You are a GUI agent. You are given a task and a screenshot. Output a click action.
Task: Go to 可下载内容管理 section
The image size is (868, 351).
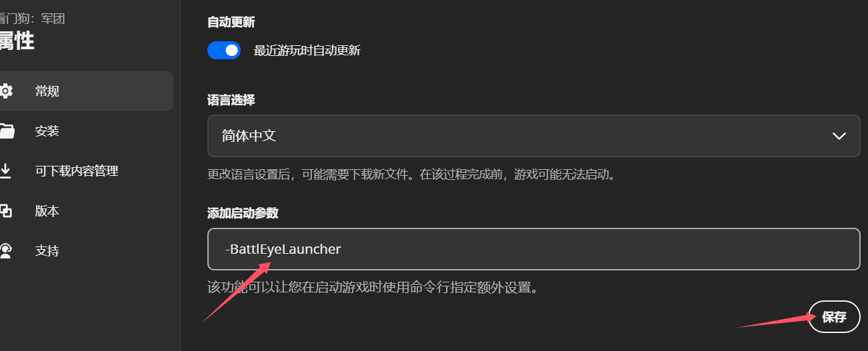(87, 171)
